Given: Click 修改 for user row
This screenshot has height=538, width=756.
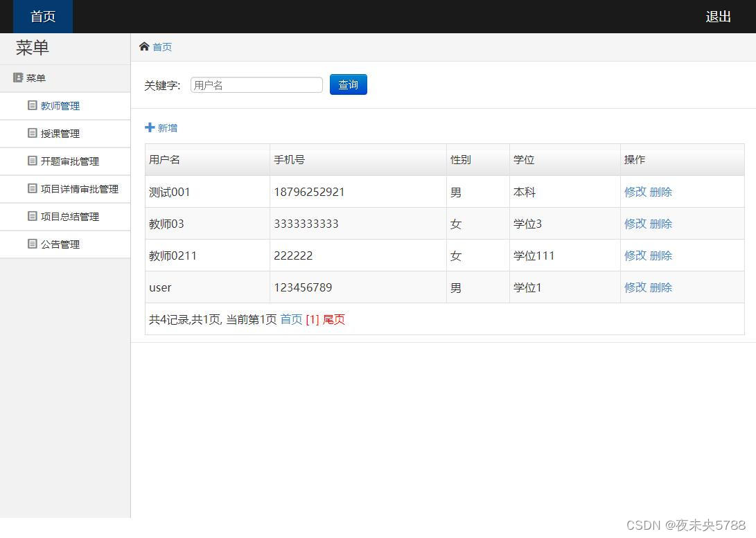Looking at the screenshot, I should (x=635, y=287).
